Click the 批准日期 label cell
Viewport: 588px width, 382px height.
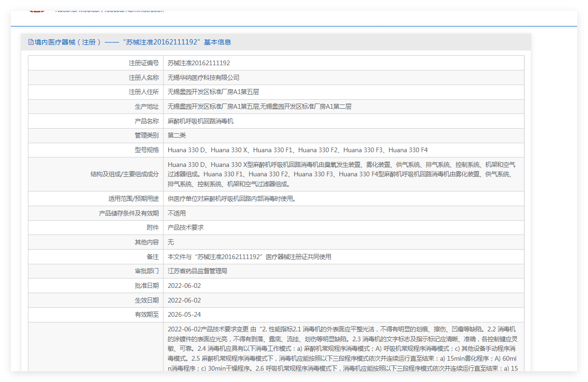tap(96, 286)
